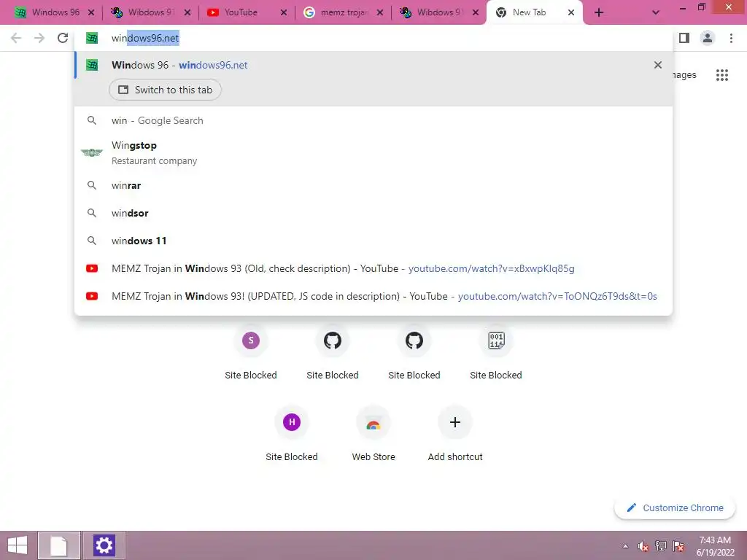Choose the windows 11 search suggestion
The height and width of the screenshot is (560, 747).
coord(373,241)
